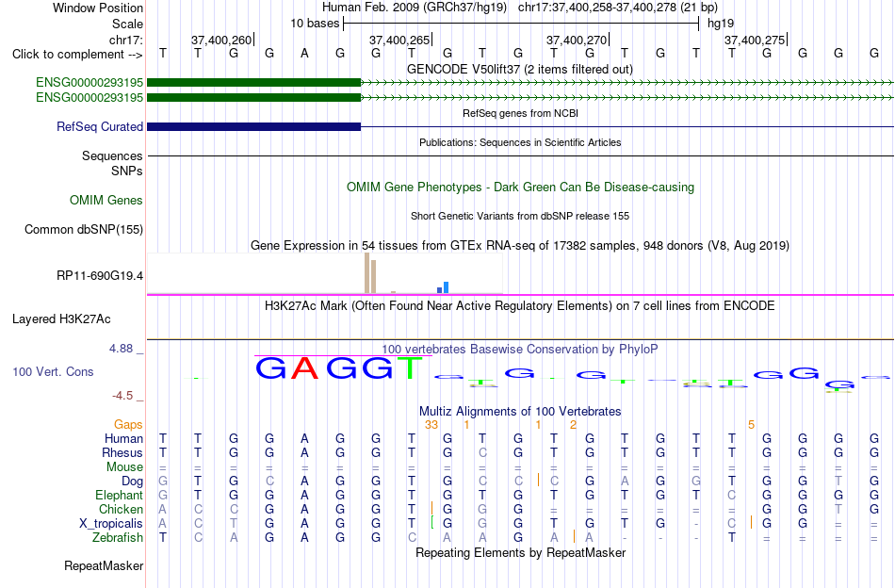Click gap count 2 in Gaps row
The width and height of the screenshot is (895, 588).
click(x=573, y=424)
